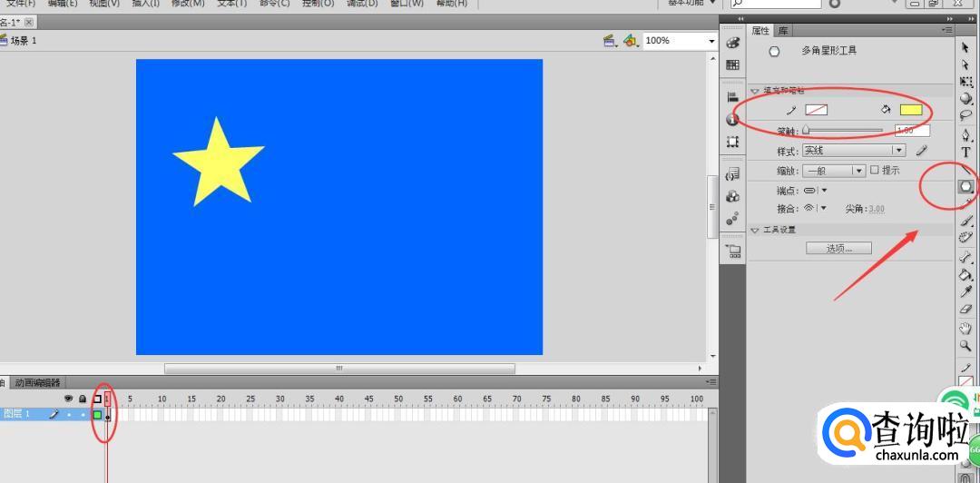This screenshot has height=483, width=980.
Task: Click the Edit Scene clapper icon
Action: click(610, 41)
